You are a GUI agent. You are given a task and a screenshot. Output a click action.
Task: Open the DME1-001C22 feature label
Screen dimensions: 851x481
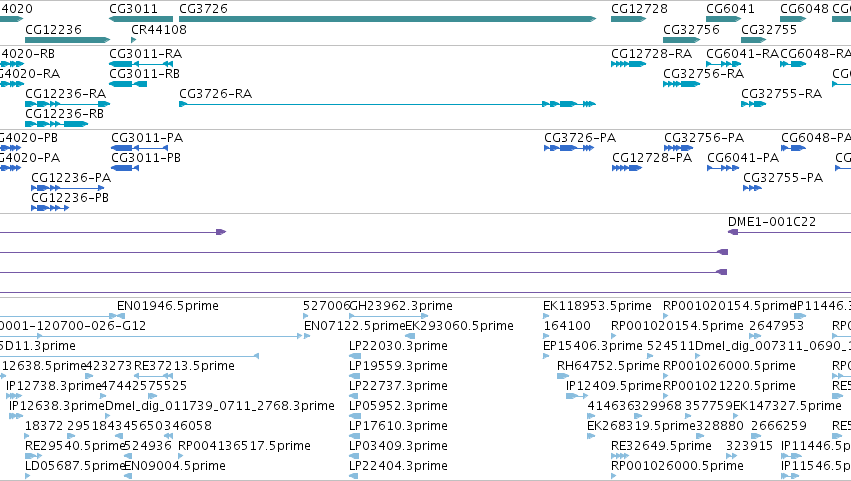tap(772, 222)
